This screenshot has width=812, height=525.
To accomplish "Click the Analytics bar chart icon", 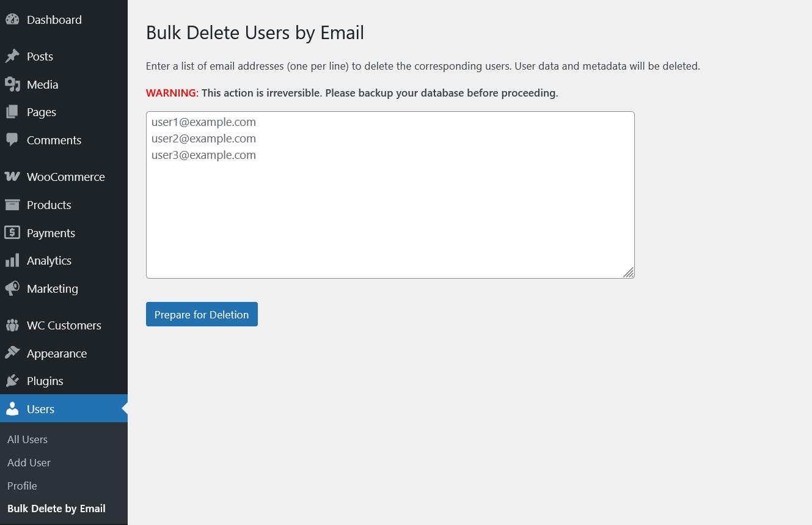I will [12, 260].
